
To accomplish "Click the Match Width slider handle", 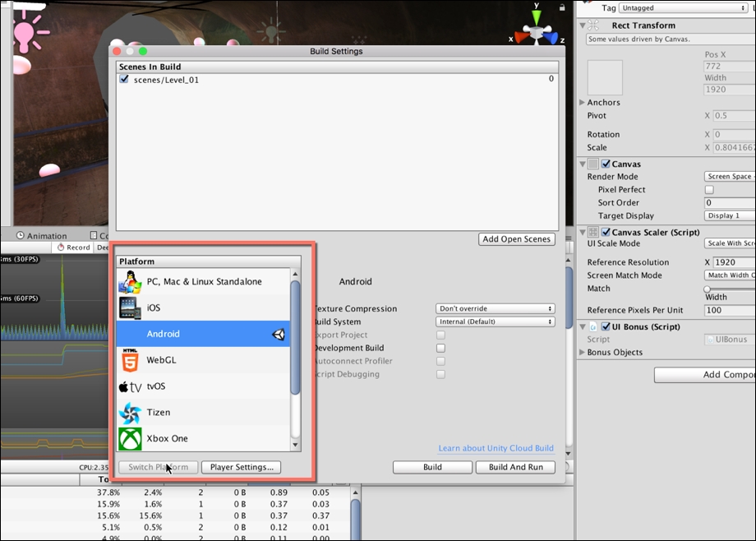I will pyautogui.click(x=707, y=289).
